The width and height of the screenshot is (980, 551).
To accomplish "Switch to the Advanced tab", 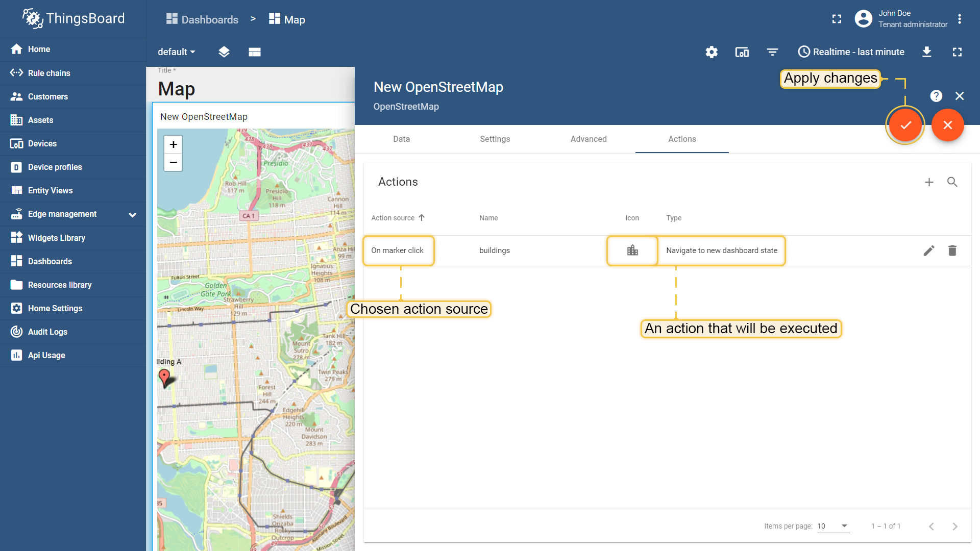I will (589, 139).
